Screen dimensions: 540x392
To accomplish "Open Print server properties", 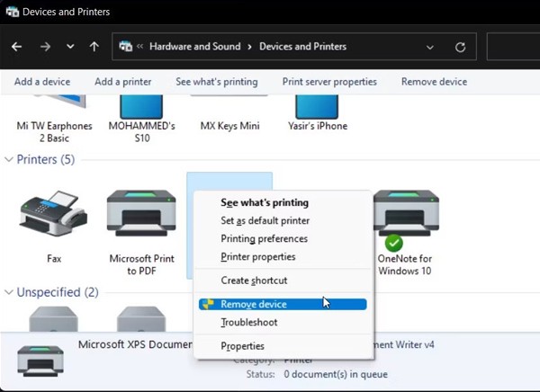I will tap(329, 82).
